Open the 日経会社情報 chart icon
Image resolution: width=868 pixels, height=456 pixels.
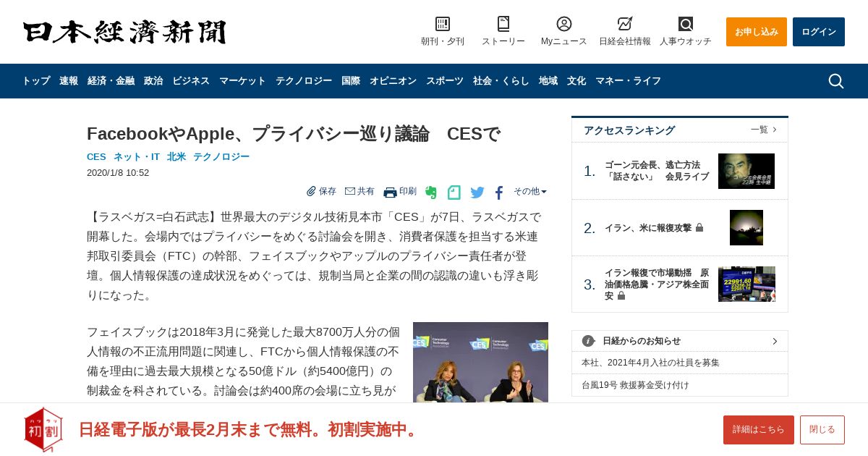(x=625, y=24)
